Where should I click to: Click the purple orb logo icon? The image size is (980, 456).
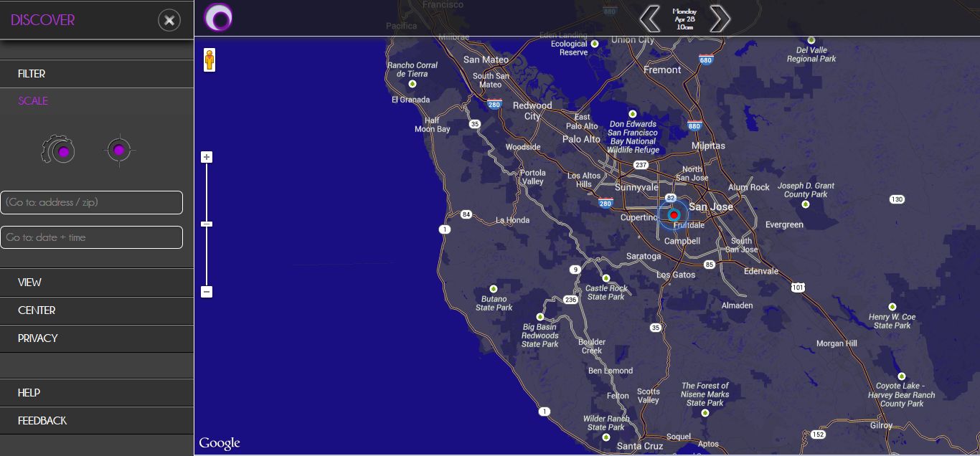pyautogui.click(x=219, y=17)
